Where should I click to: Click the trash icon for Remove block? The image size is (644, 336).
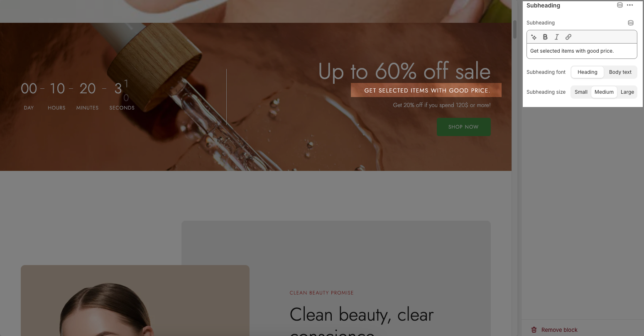(534, 330)
